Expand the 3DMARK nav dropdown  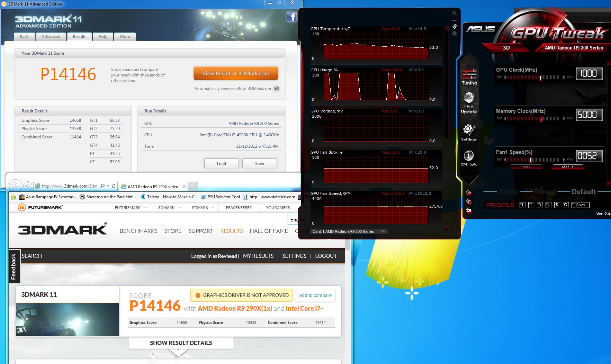point(180,208)
